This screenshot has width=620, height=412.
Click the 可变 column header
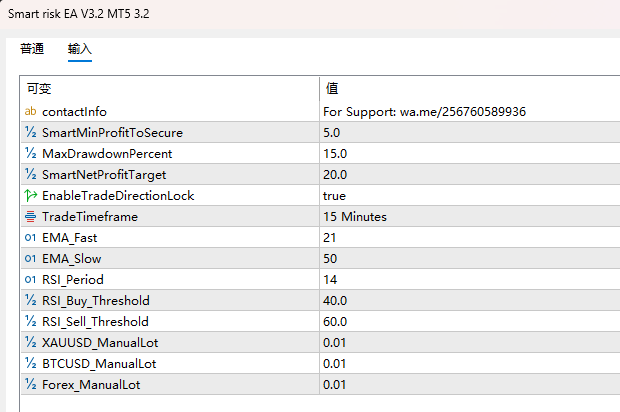170,89
